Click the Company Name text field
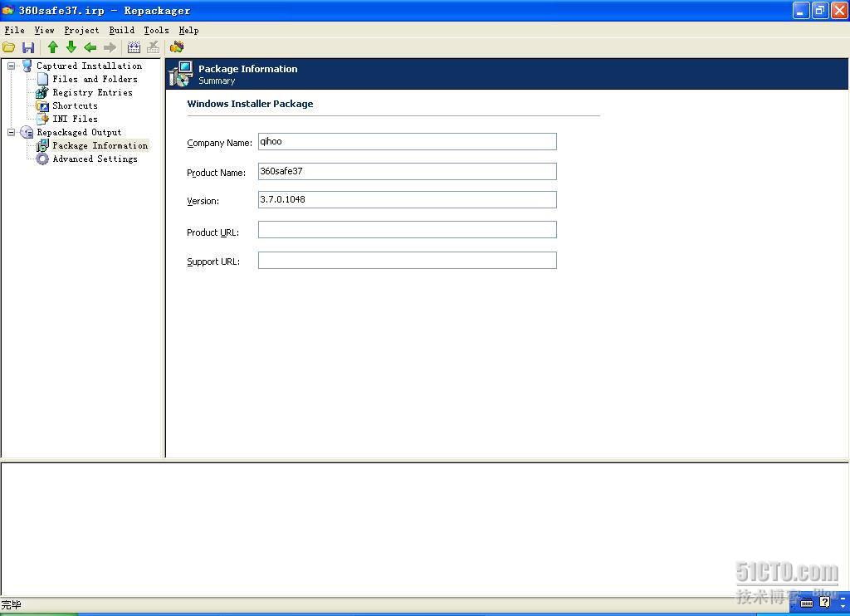The image size is (850, 616). click(x=407, y=142)
